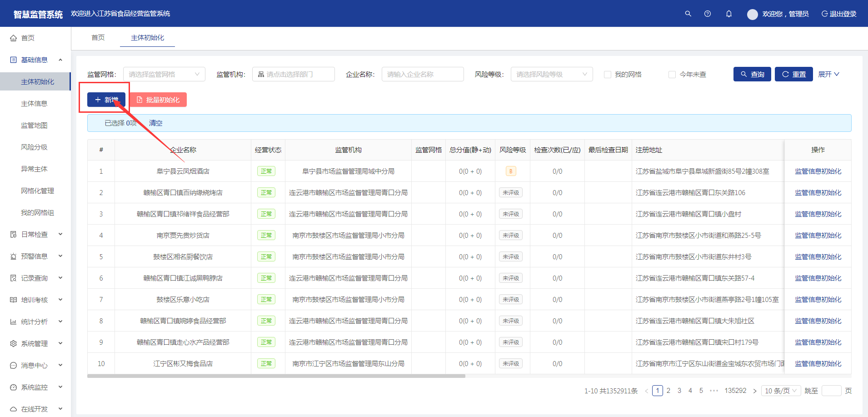Screen dimensions: 868x417
Task: Switch to the 首页 tab
Action: click(x=98, y=38)
